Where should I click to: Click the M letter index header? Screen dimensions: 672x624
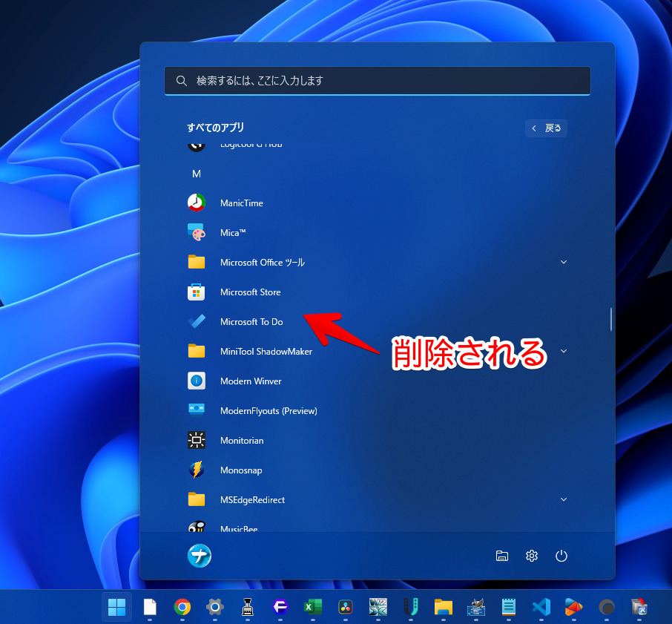point(197,174)
